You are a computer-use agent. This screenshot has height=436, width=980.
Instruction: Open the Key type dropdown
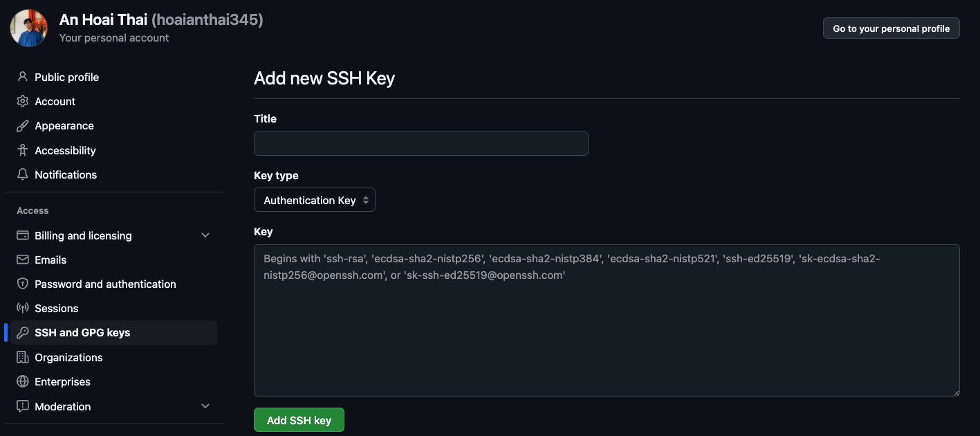pos(315,200)
